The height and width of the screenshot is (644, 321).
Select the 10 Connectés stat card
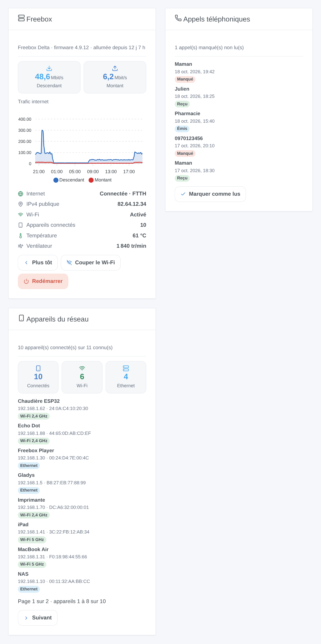coord(38,377)
